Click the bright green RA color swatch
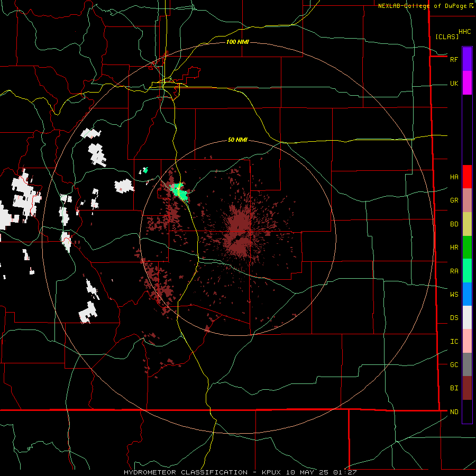The width and height of the screenshot is (476, 476). 467,271
